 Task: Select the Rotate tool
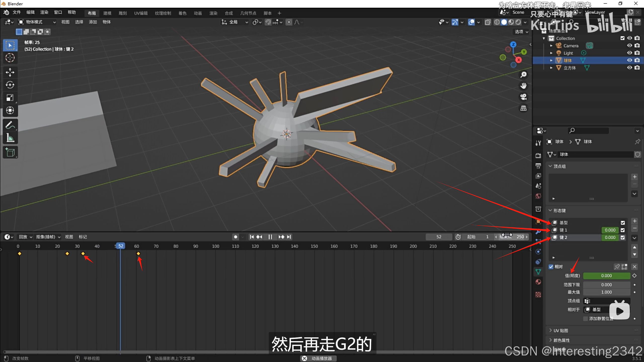(10, 85)
